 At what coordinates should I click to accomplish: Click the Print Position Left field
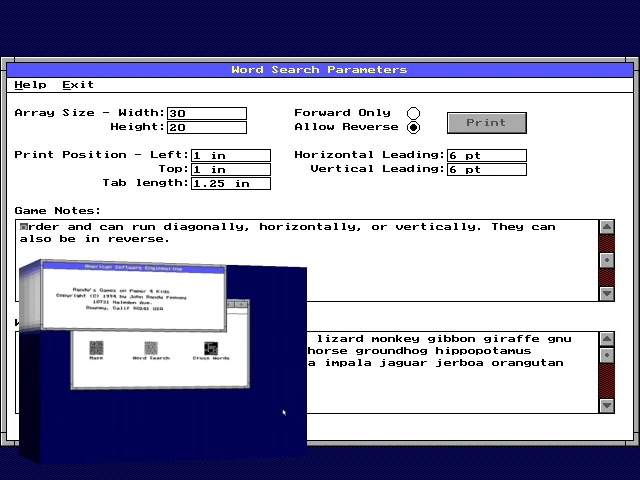231,156
